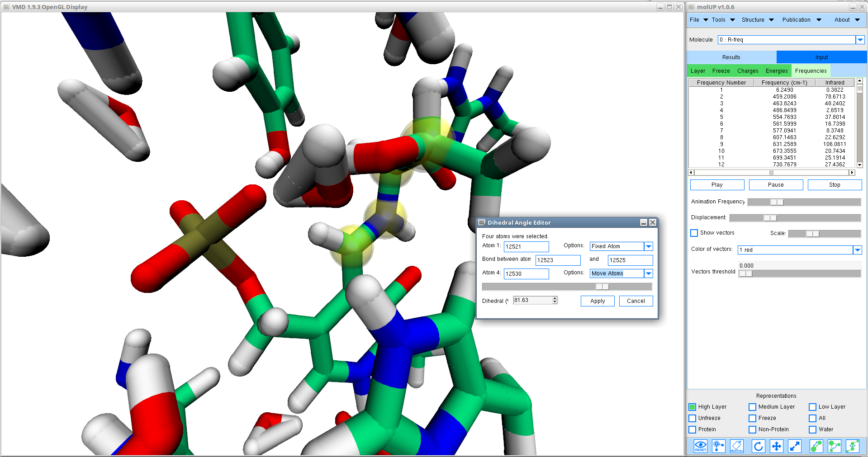The width and height of the screenshot is (868, 457).
Task: Click the center-on-atom icon
Action: pyautogui.click(x=718, y=446)
